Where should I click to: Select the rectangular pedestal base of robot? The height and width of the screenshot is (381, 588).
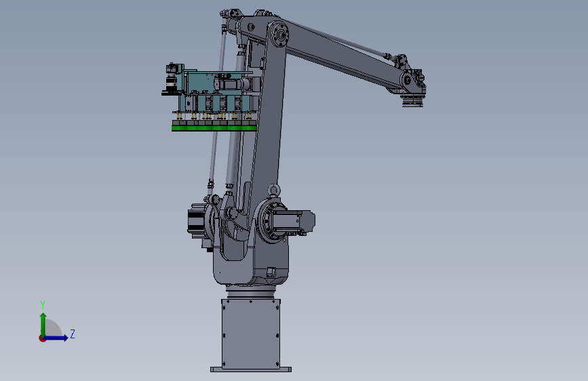click(x=250, y=333)
